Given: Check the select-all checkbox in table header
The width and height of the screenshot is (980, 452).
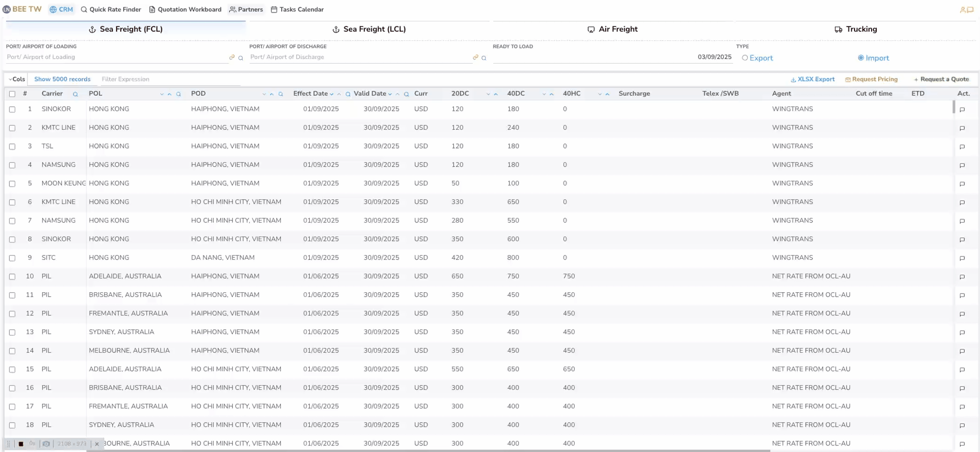Looking at the screenshot, I should tap(13, 94).
